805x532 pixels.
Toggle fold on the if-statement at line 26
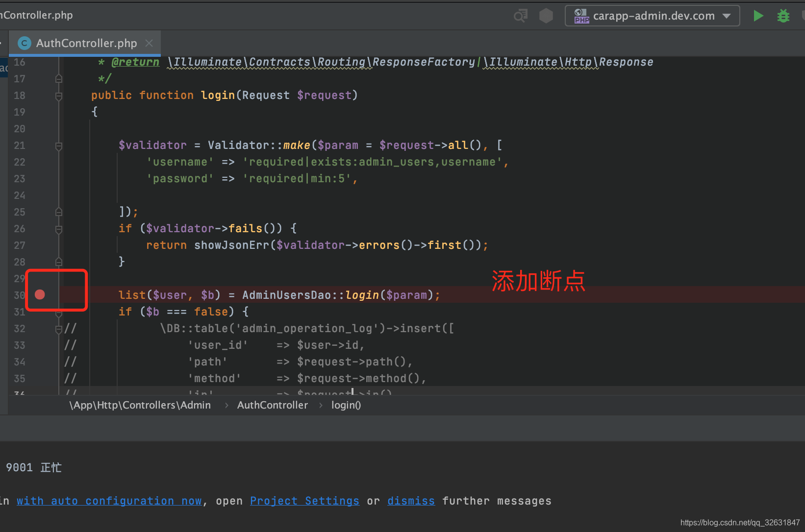point(58,229)
